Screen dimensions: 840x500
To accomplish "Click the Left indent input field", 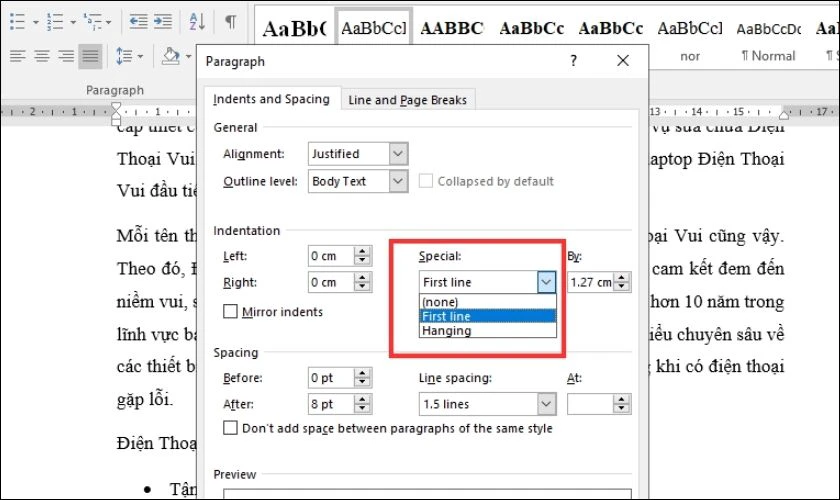I will 331,256.
